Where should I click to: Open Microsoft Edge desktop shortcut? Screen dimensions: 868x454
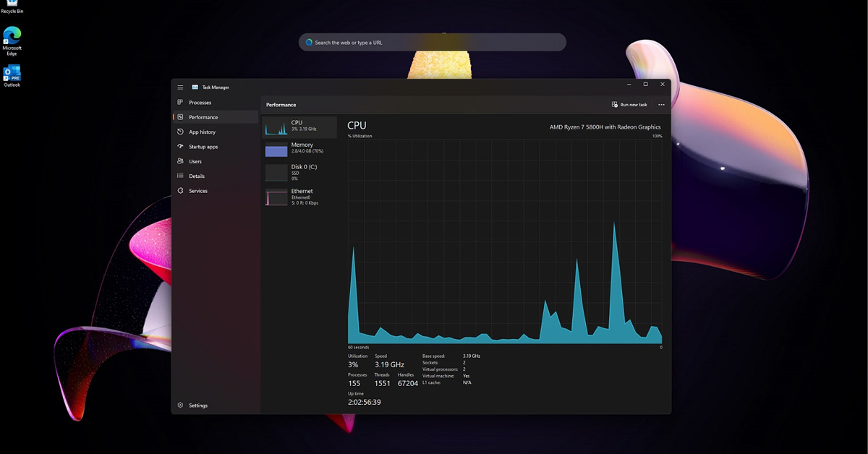pyautogui.click(x=12, y=36)
